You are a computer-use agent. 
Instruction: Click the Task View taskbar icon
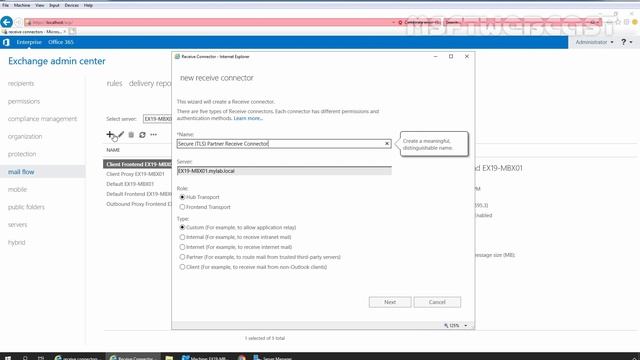[x=41, y=358]
